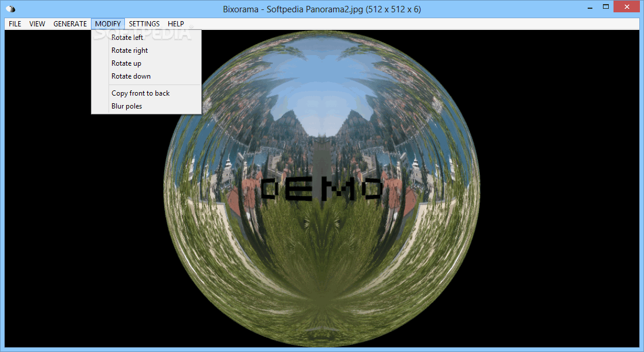
Task: Maximize the Bixorama window
Action: tap(606, 7)
